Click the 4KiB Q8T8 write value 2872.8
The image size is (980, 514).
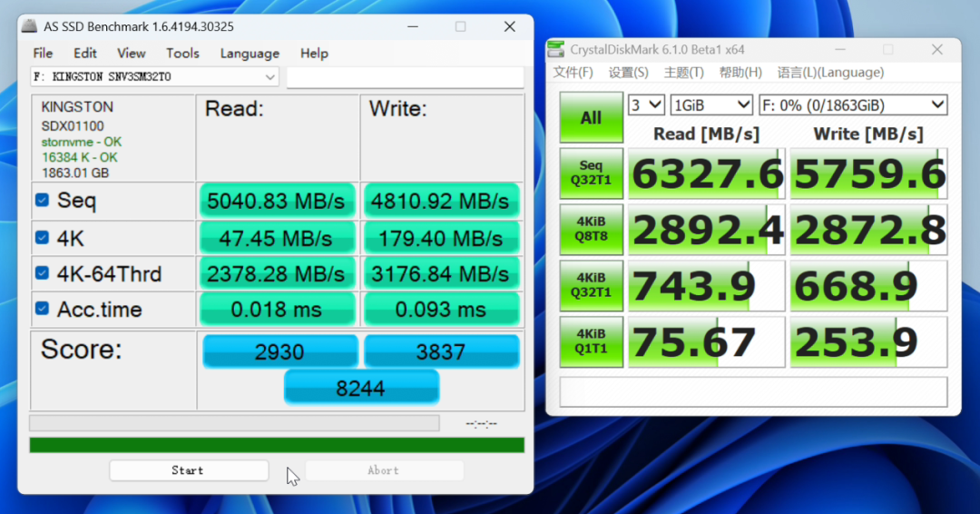pos(868,230)
